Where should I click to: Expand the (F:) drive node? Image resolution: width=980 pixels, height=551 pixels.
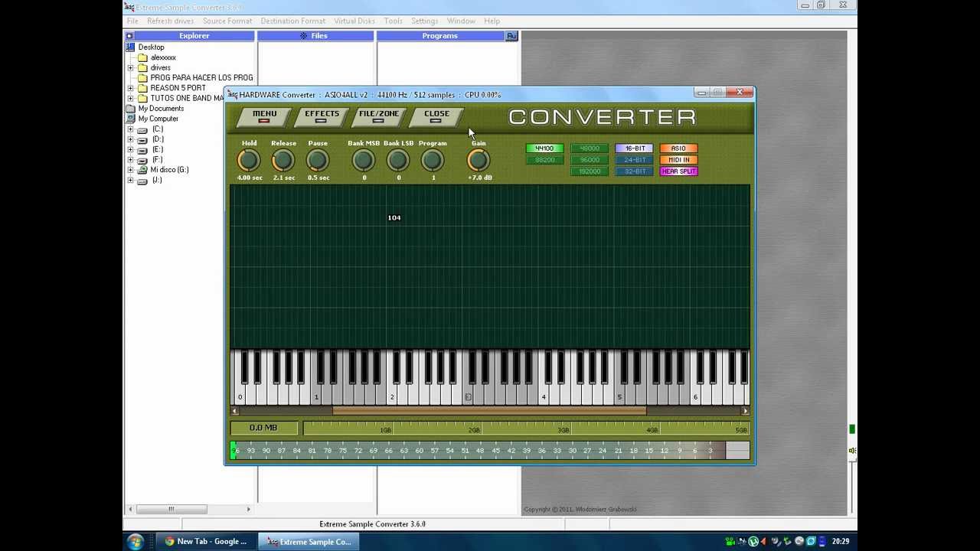[130, 160]
